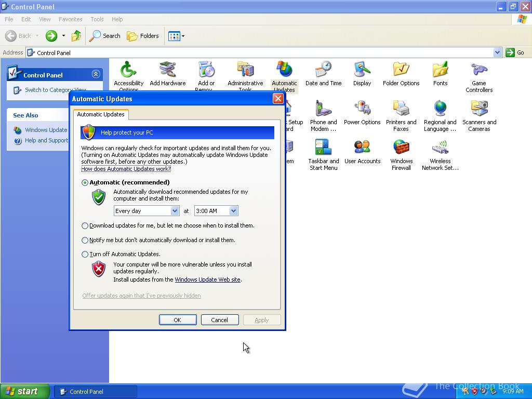Open Printers and Faxes icon

tap(401, 116)
